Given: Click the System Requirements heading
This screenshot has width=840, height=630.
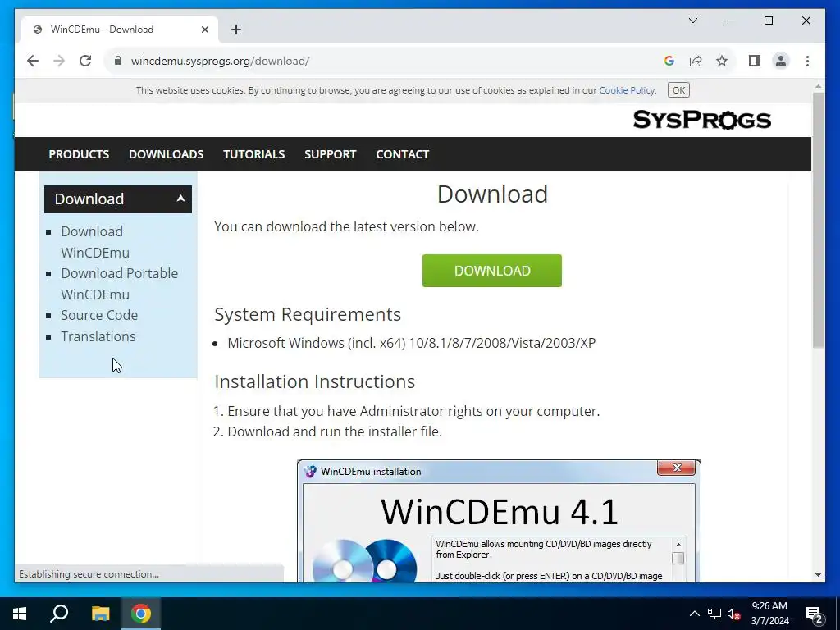Looking at the screenshot, I should (308, 314).
